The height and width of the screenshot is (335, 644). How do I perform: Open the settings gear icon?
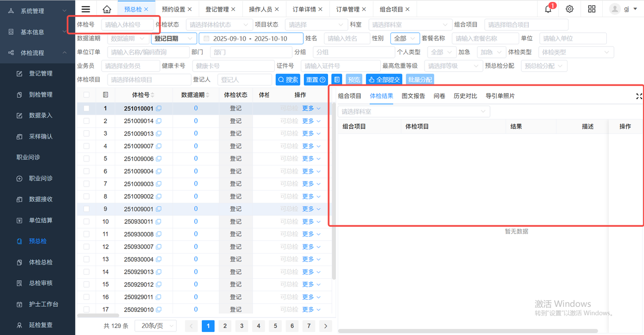[570, 9]
